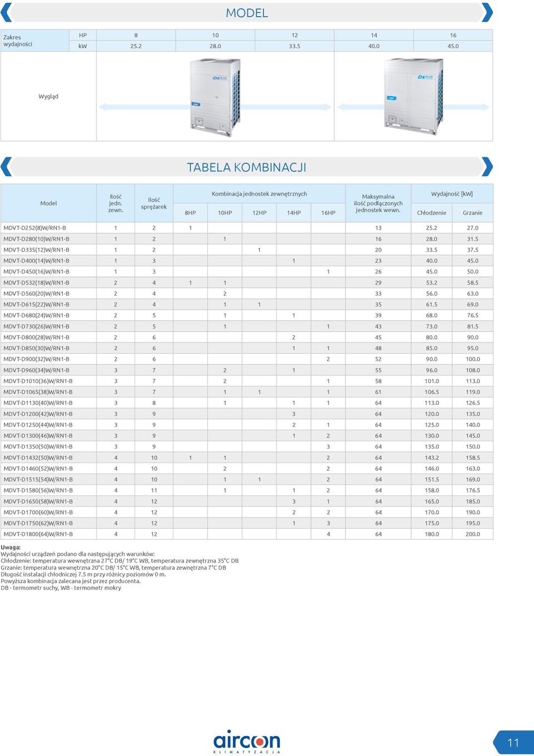
Task: Select model MDVT-D252(8)W/RN1-B
Action: click(34, 228)
